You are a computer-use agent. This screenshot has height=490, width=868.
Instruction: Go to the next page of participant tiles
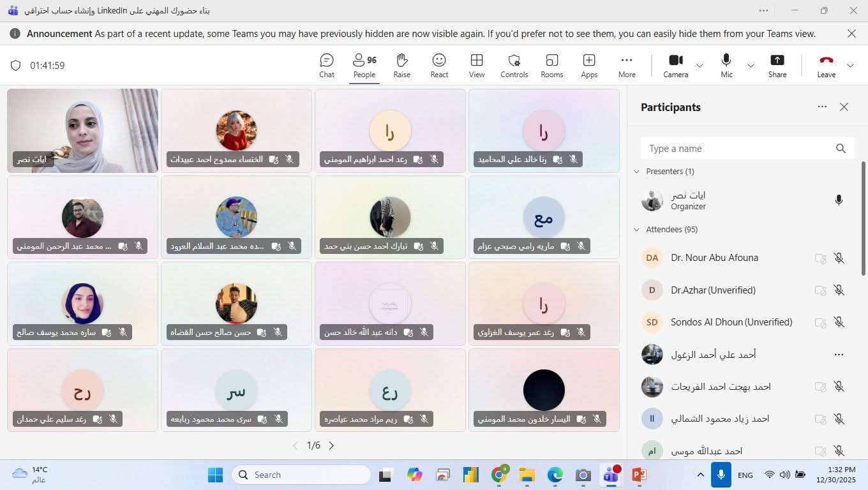331,445
